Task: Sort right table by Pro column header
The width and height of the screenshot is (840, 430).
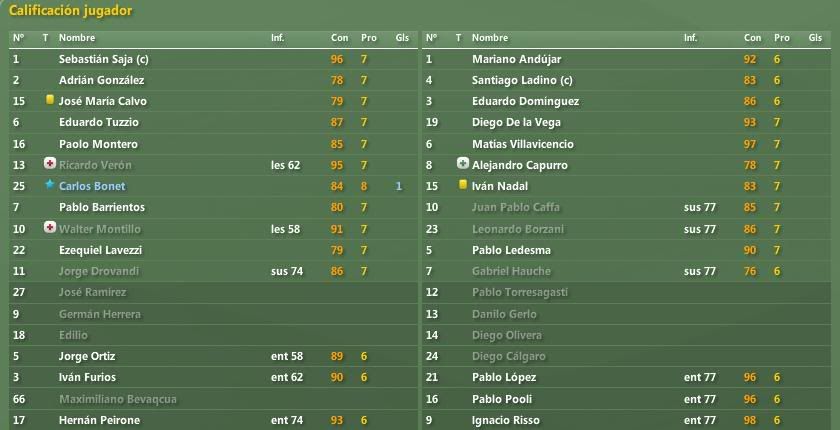Action: click(x=782, y=38)
